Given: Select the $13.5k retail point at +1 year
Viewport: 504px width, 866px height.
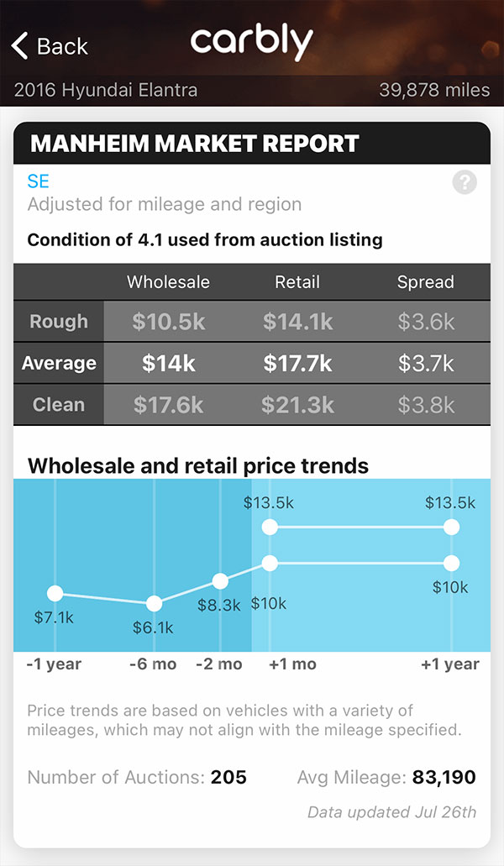Looking at the screenshot, I should click(451, 527).
